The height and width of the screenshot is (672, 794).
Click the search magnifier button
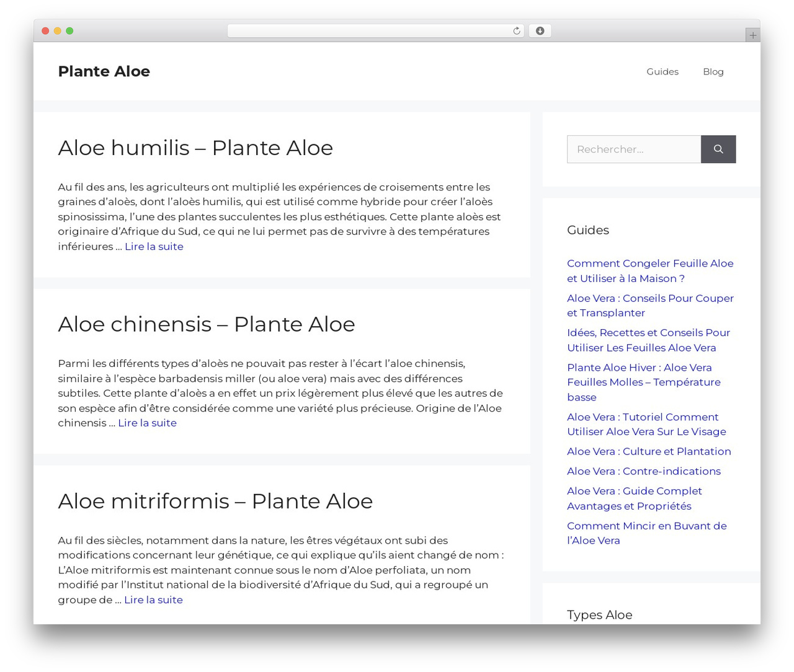click(x=718, y=149)
